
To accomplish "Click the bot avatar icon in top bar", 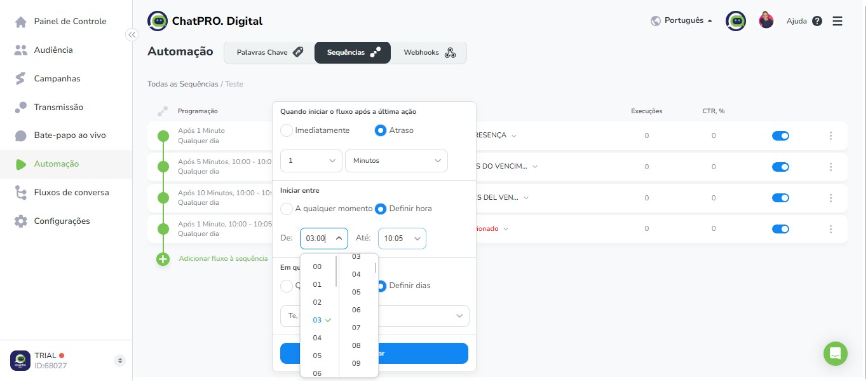I will 736,21.
